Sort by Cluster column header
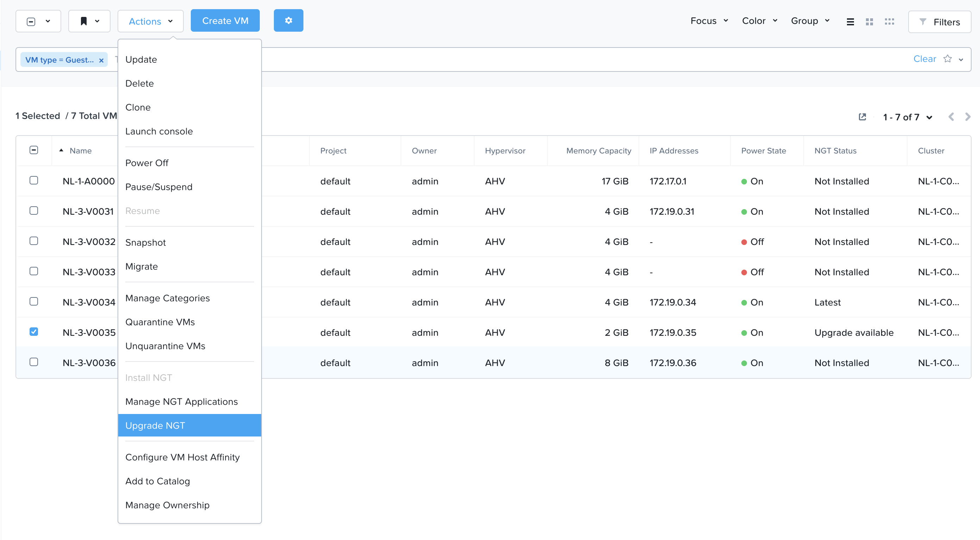 (x=931, y=151)
